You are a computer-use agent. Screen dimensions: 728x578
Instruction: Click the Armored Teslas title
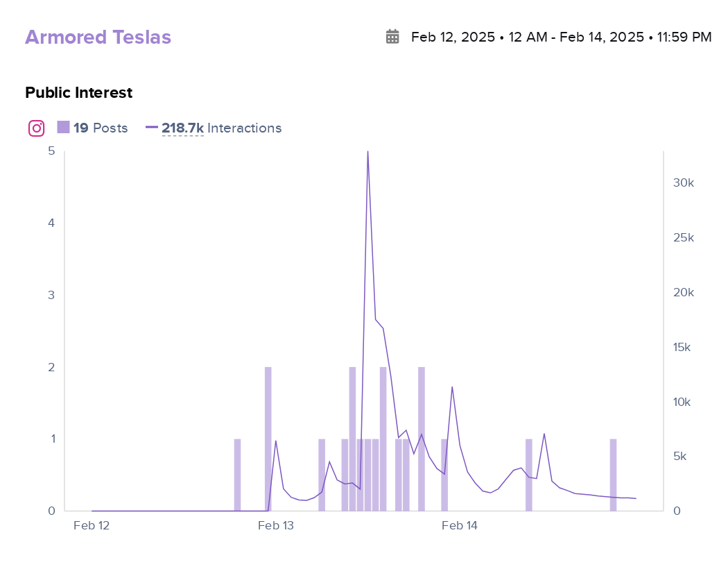pyautogui.click(x=98, y=37)
